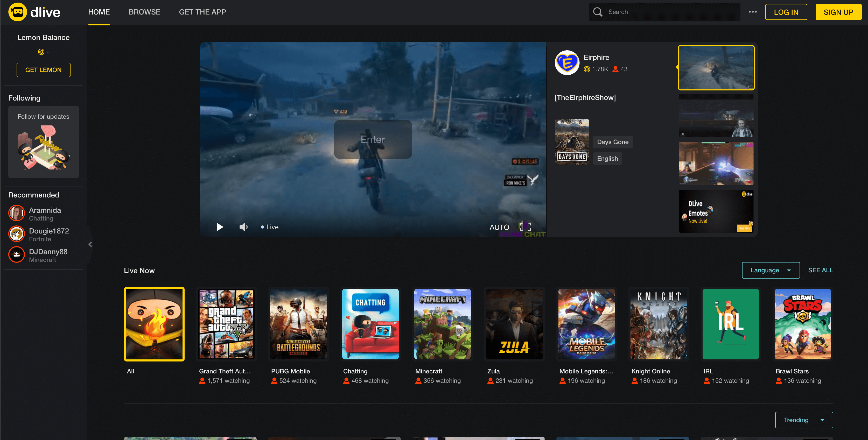
Task: Click the 196 watching viewer icon
Action: pyautogui.click(x=563, y=381)
